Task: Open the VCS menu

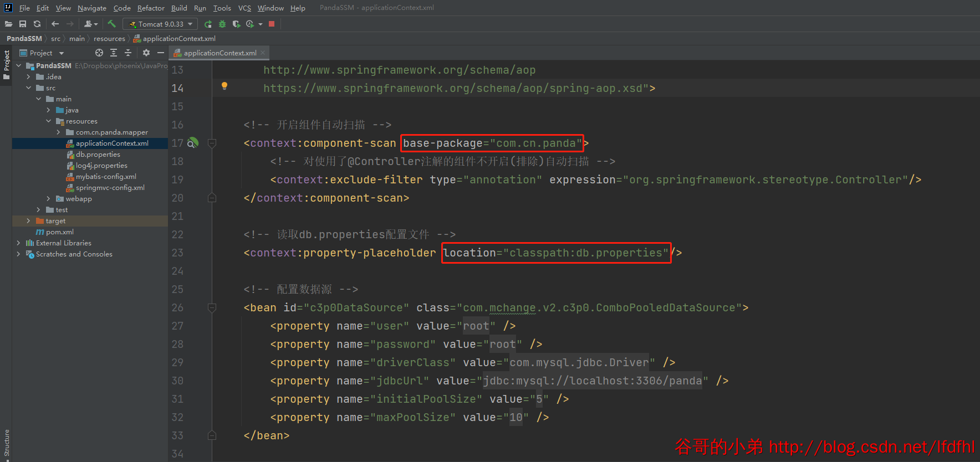Action: coord(244,8)
